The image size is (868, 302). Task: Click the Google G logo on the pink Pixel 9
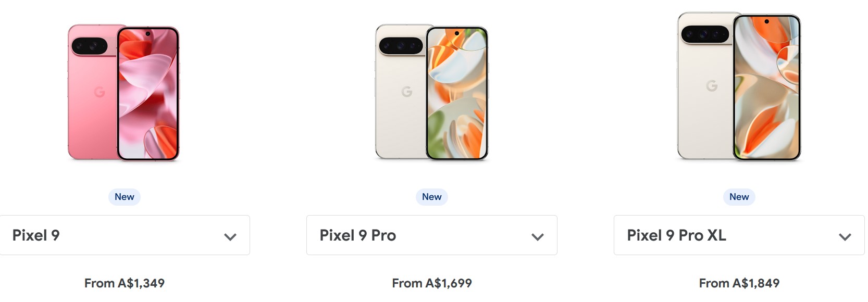[x=100, y=92]
